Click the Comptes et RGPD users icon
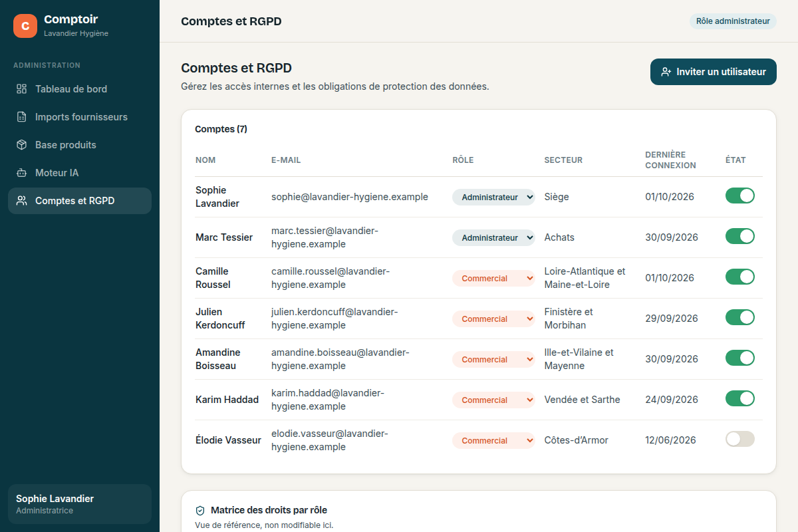This screenshot has height=532, width=798. (22, 201)
